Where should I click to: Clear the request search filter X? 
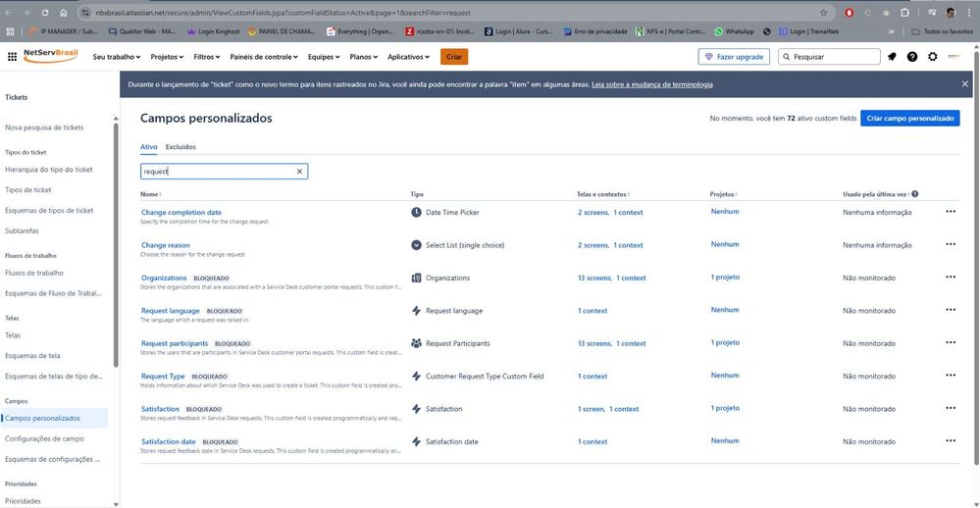coord(299,172)
